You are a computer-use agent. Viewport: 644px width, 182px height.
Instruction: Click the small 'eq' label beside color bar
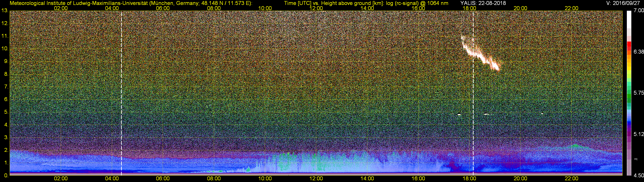pos(636,159)
